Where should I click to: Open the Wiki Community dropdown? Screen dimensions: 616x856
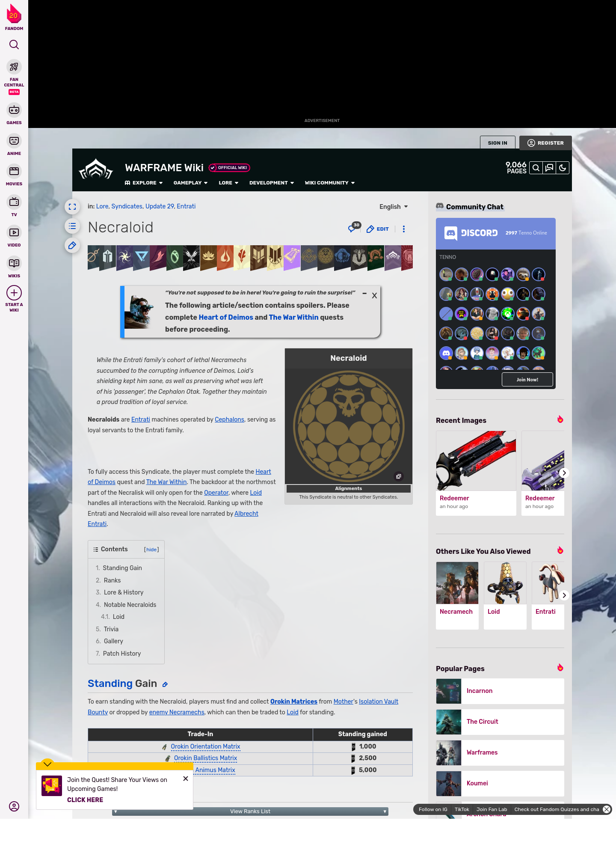(330, 183)
